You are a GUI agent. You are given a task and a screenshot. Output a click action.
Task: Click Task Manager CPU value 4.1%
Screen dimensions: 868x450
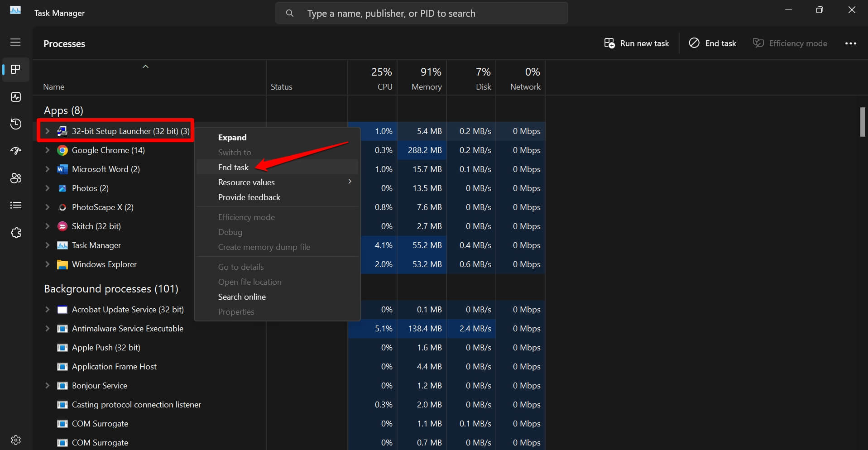[384, 245]
